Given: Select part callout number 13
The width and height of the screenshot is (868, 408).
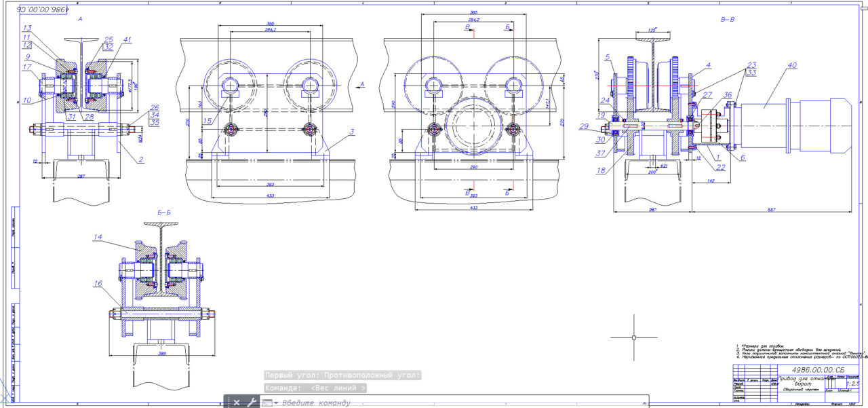Looking at the screenshot, I should [x=27, y=28].
